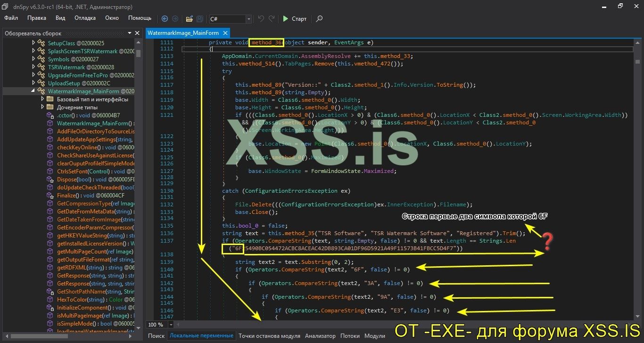Screen dimensions: 644x343
Task: Switch to the Анализатор tab
Action: (x=320, y=336)
